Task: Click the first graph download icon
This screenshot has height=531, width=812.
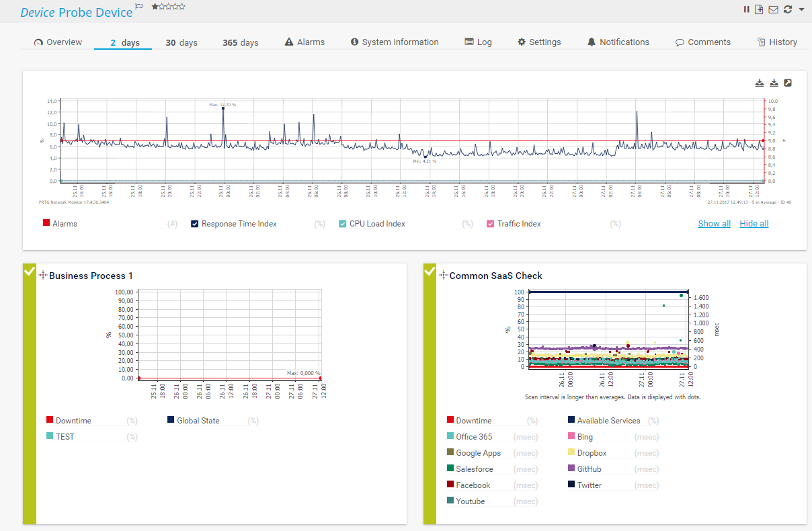Action: click(760, 83)
